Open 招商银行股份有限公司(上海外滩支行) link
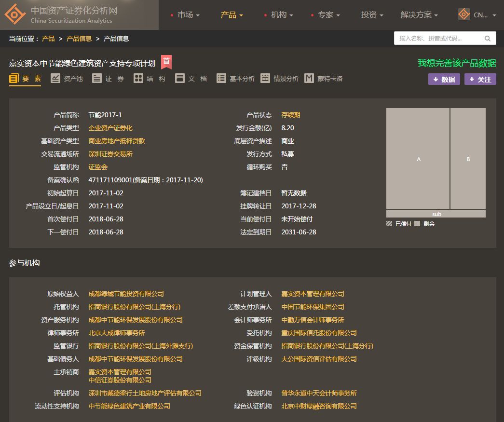504x422 pixels. click(140, 346)
